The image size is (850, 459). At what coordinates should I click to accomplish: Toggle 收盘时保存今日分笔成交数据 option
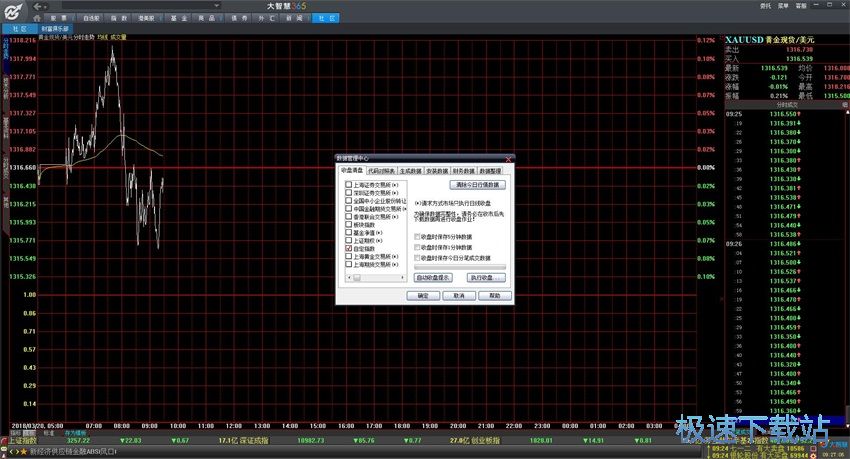pos(417,258)
